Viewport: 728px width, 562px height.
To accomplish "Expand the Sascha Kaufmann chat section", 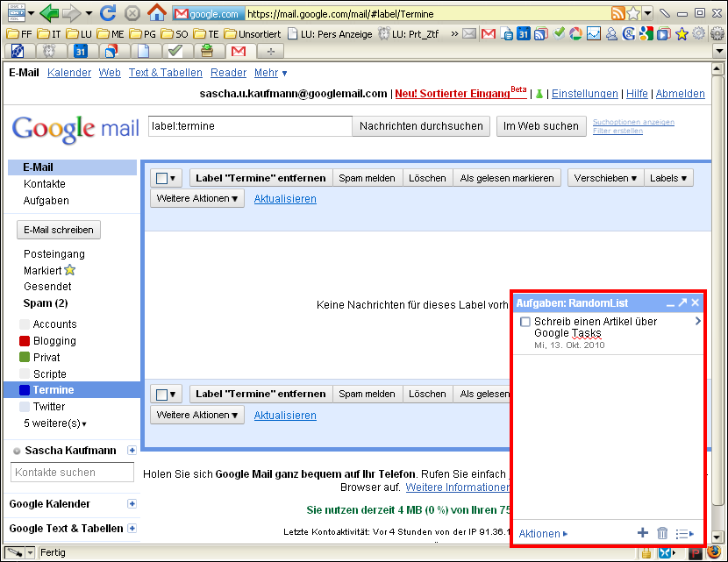I will tap(132, 450).
